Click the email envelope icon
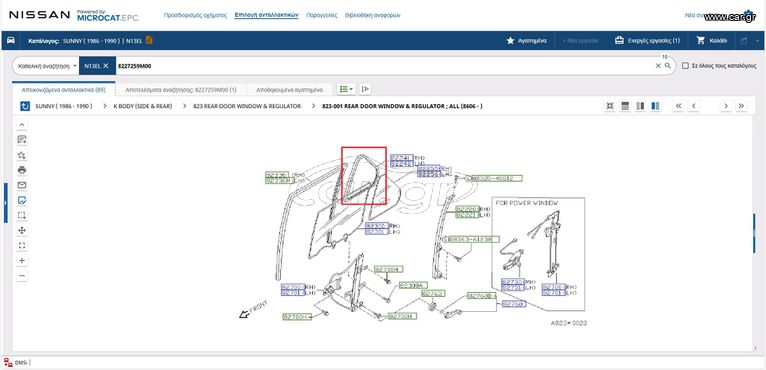The width and height of the screenshot is (766, 370). (x=21, y=185)
